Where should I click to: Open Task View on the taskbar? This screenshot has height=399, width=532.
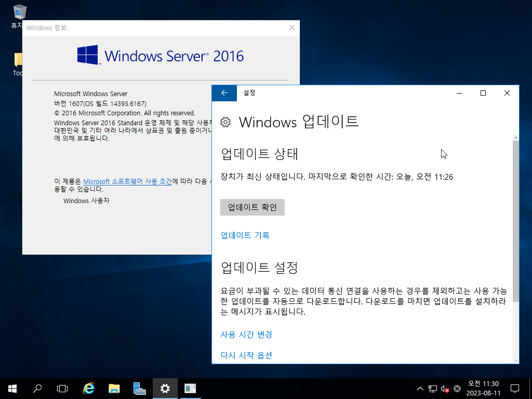click(x=62, y=389)
